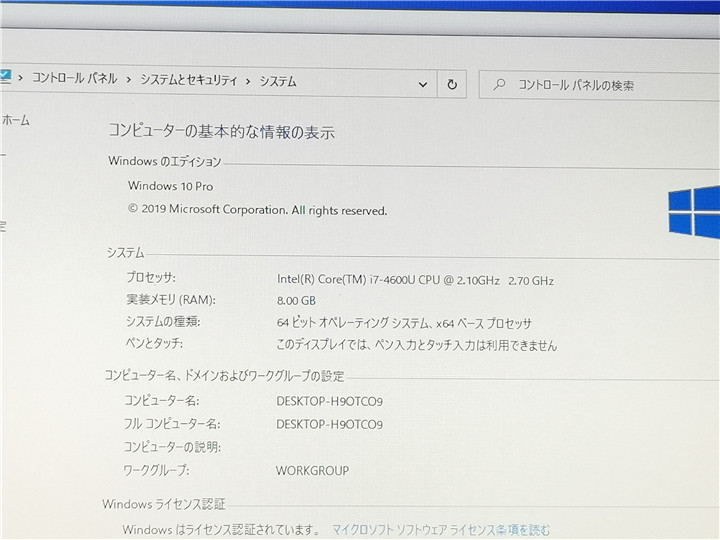Open the ホーム link in sidebar
The width and height of the screenshot is (720, 540).
16,120
